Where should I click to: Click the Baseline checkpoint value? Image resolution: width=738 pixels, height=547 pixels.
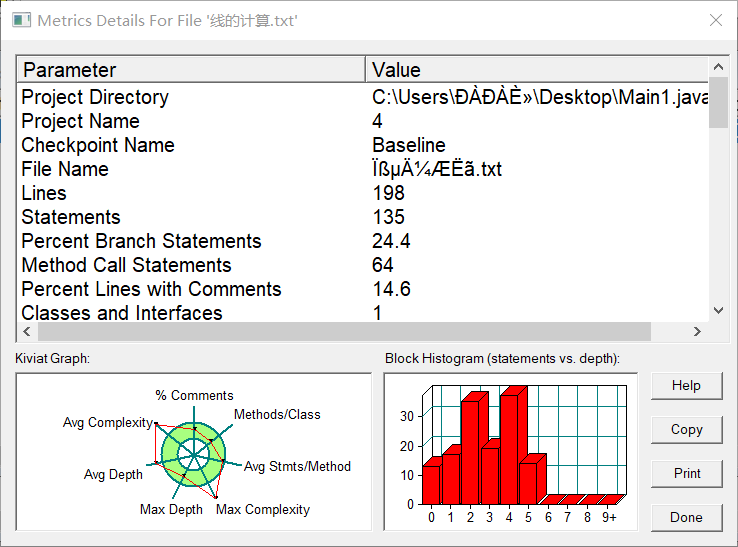click(409, 145)
